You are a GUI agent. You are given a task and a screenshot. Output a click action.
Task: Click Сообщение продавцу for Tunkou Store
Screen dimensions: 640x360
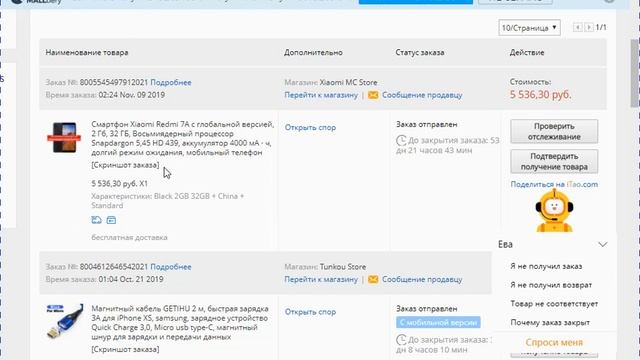point(422,280)
